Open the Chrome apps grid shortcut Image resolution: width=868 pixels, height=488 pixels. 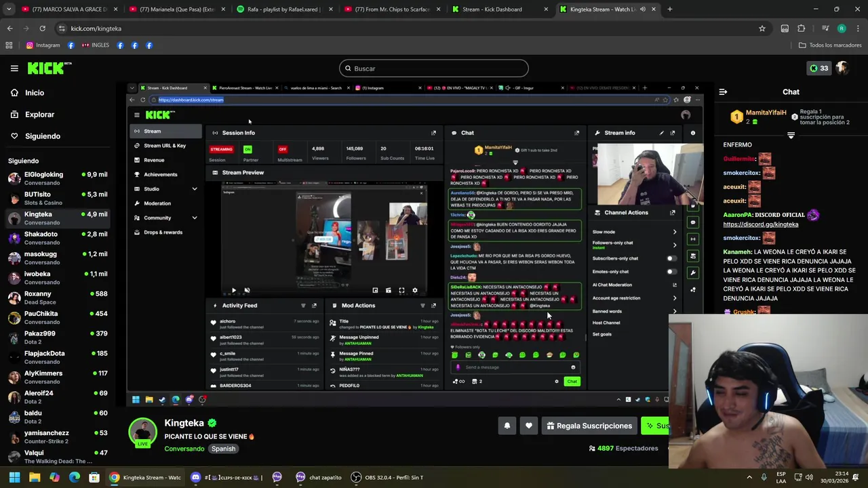pyautogui.click(x=9, y=45)
